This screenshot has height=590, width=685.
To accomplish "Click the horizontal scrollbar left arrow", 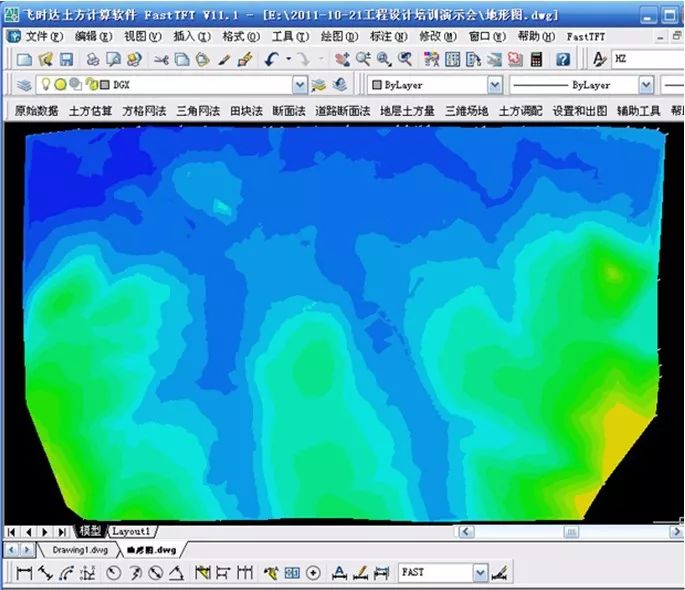I will pos(466,532).
